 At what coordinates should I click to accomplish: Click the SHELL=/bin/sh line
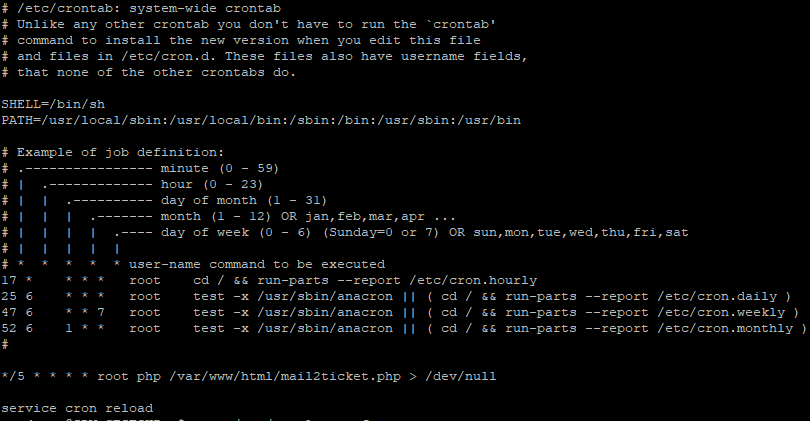click(x=53, y=104)
